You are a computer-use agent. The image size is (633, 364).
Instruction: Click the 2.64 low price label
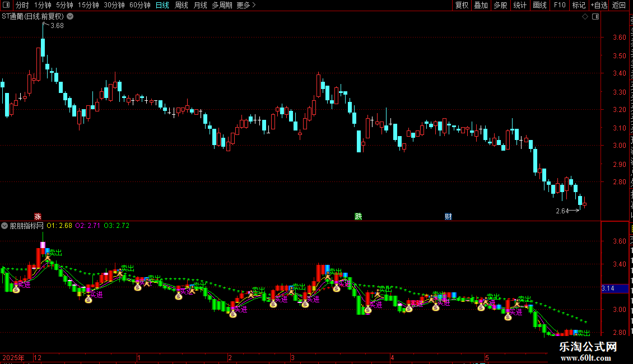pos(562,211)
